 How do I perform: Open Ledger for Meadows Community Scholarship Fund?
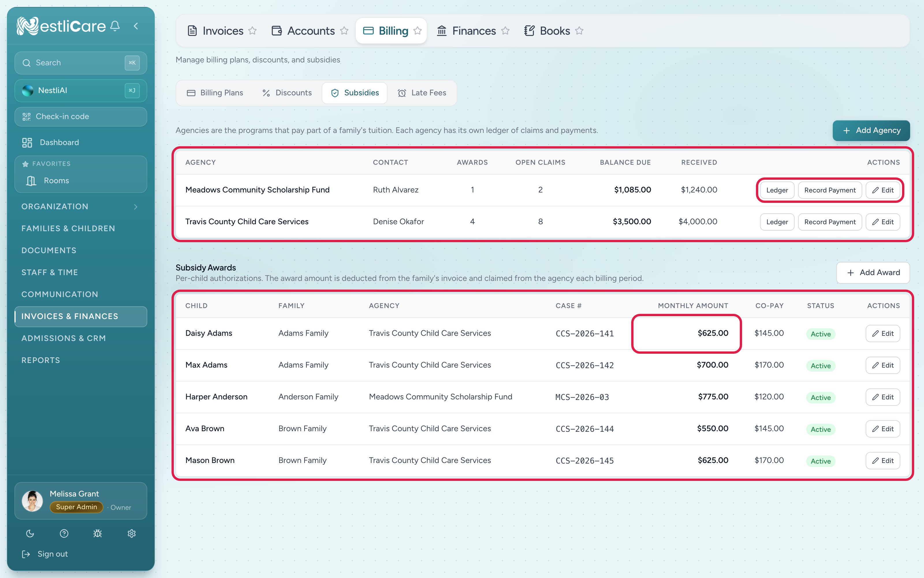point(777,190)
